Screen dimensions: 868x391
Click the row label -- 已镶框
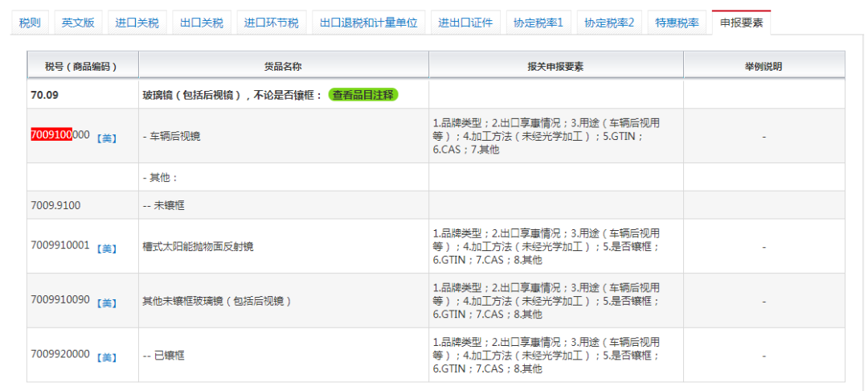164,356
